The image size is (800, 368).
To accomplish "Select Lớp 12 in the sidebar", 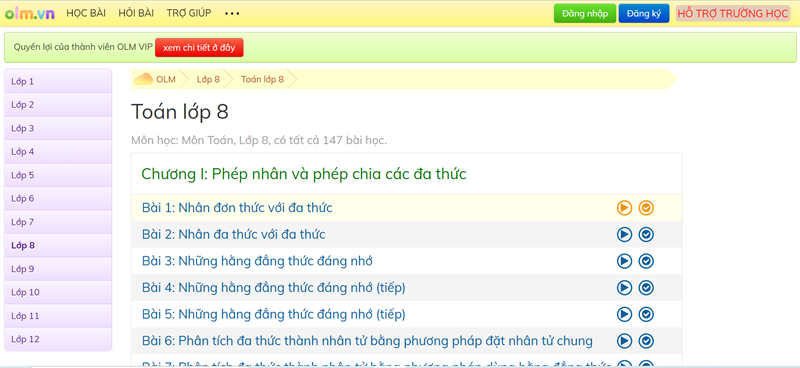I will tap(58, 339).
